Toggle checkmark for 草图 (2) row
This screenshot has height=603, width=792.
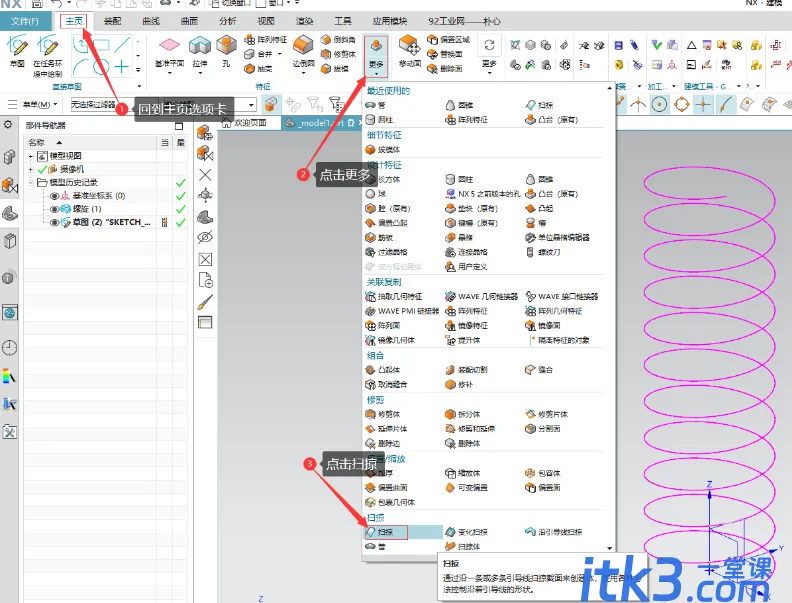pos(180,222)
